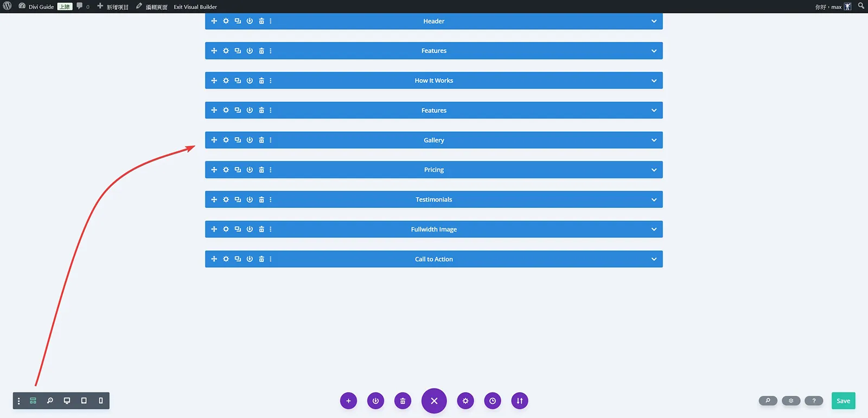
Task: Click the edit page admin bar item
Action: [x=151, y=7]
